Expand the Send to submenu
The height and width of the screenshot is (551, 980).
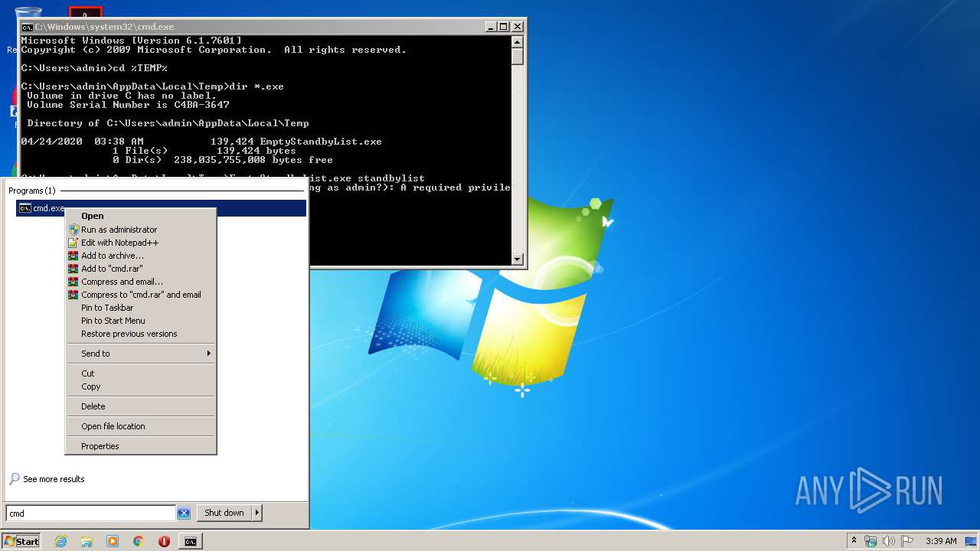click(141, 354)
